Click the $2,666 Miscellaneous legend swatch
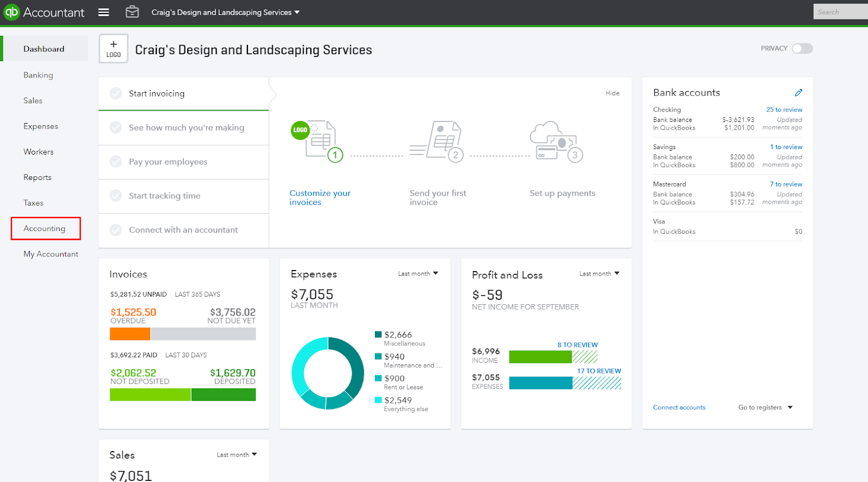 click(x=378, y=335)
